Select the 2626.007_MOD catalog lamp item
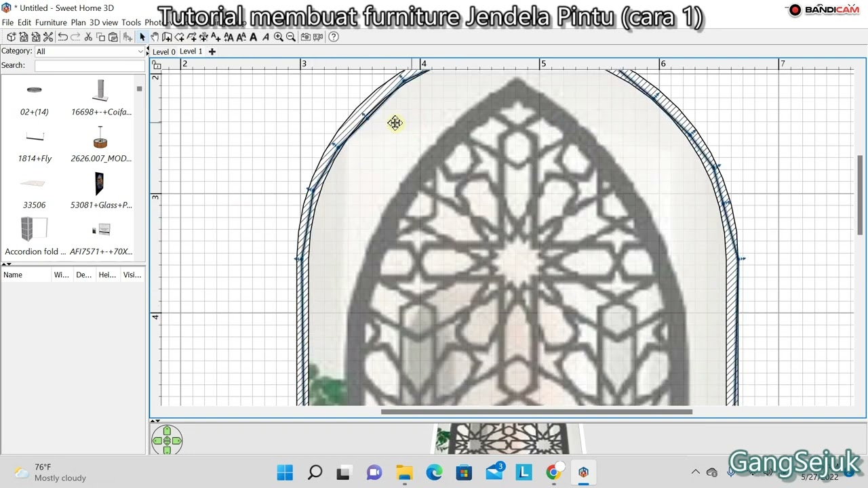868x488 pixels. coord(101,145)
